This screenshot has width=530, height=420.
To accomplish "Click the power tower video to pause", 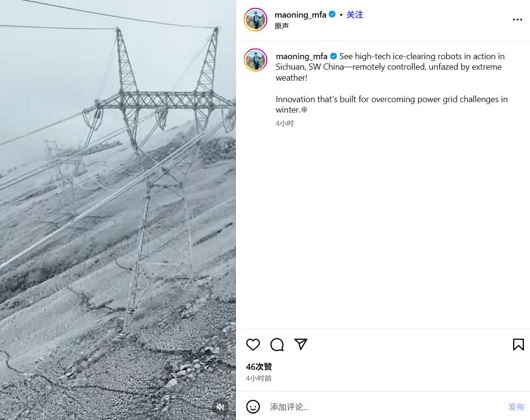I will [118, 210].
